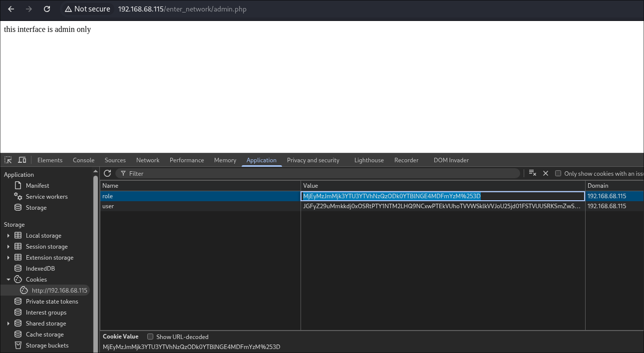Screen dimensions: 644x353
Task: Collapse the Cookies tree section
Action: coord(8,280)
